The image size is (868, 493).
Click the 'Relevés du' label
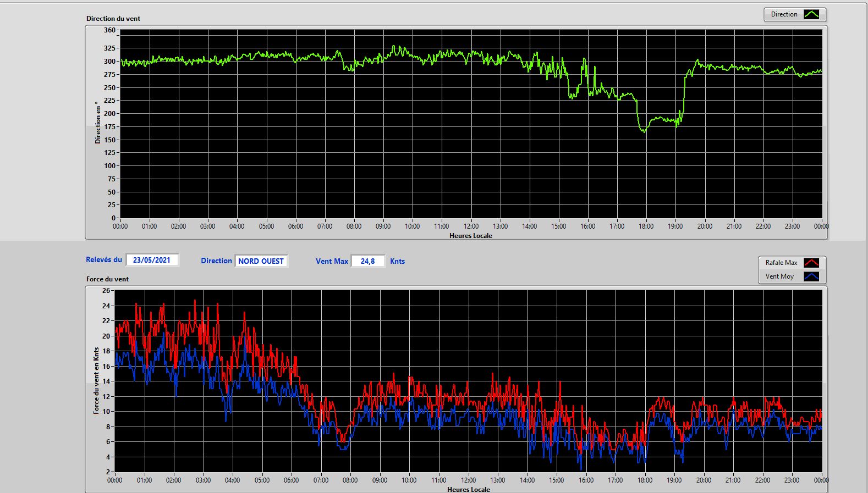(x=104, y=259)
